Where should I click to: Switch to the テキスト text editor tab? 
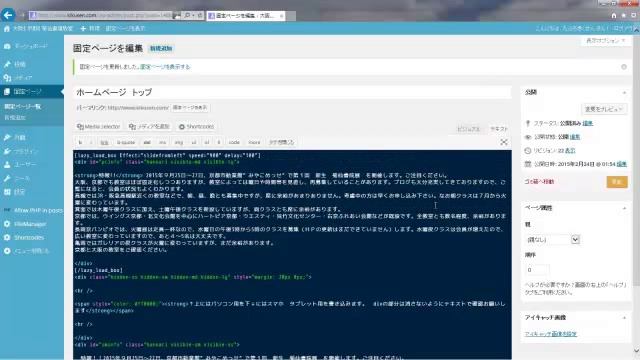(x=499, y=129)
